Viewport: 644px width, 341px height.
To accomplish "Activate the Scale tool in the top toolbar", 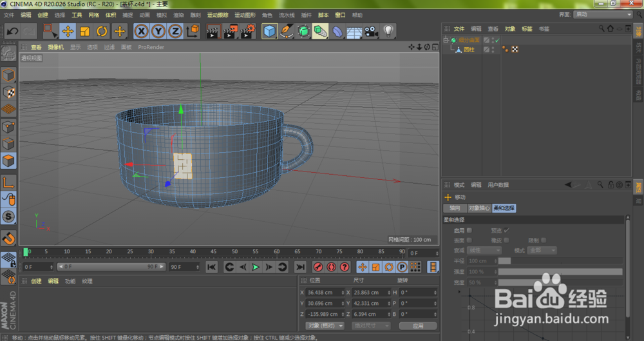I will pos(85,31).
